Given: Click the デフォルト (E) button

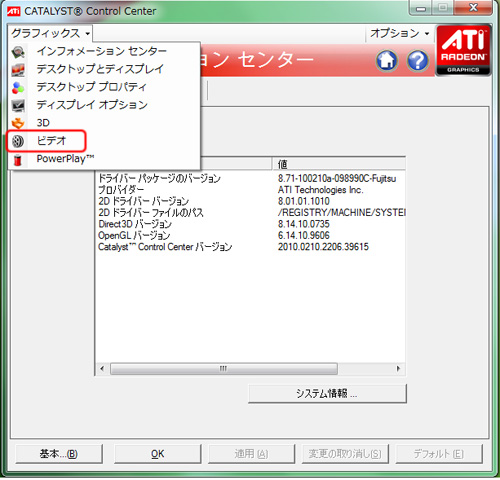Looking at the screenshot, I should [439, 454].
